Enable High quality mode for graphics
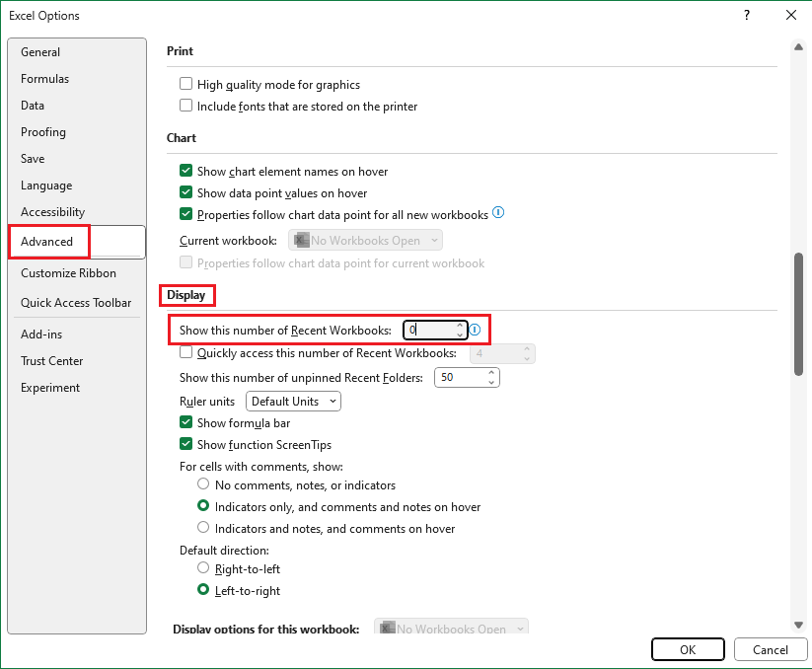Screen dimensions: 812x669 tap(185, 84)
